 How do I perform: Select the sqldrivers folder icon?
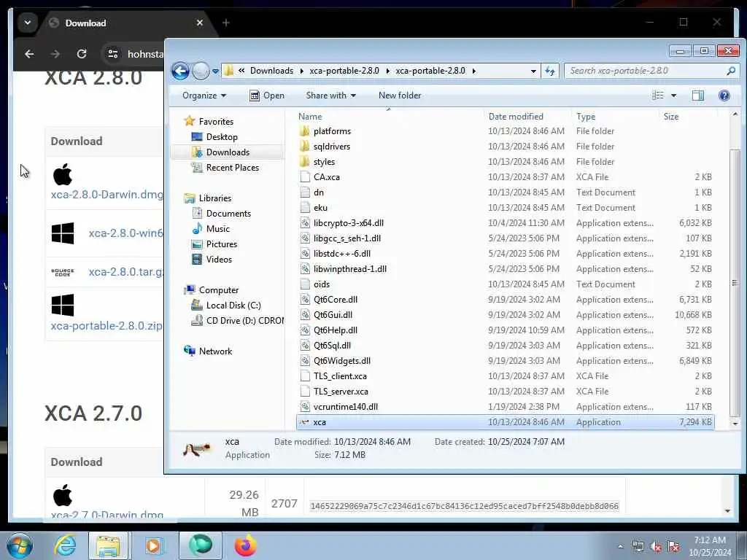click(x=305, y=146)
